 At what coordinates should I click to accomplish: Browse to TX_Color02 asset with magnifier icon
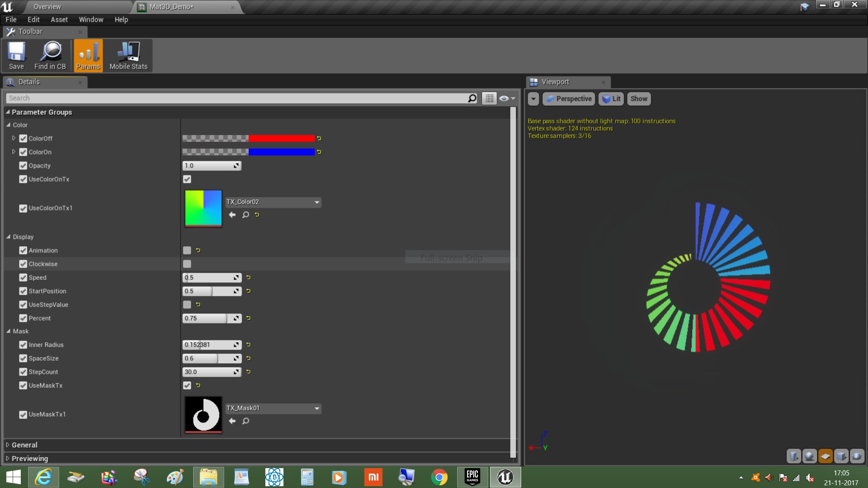245,215
